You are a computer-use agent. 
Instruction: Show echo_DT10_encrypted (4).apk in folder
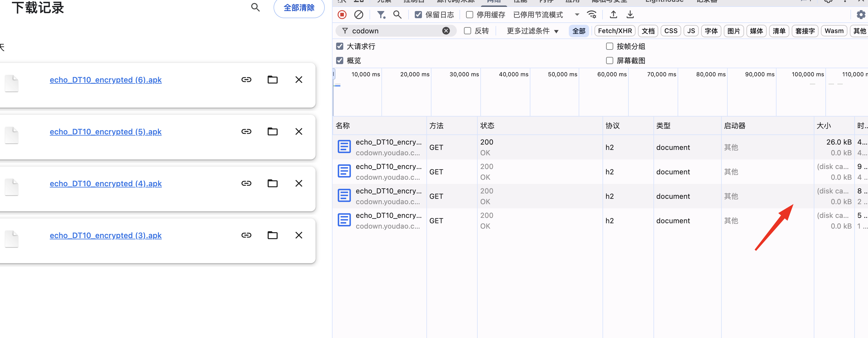(273, 183)
